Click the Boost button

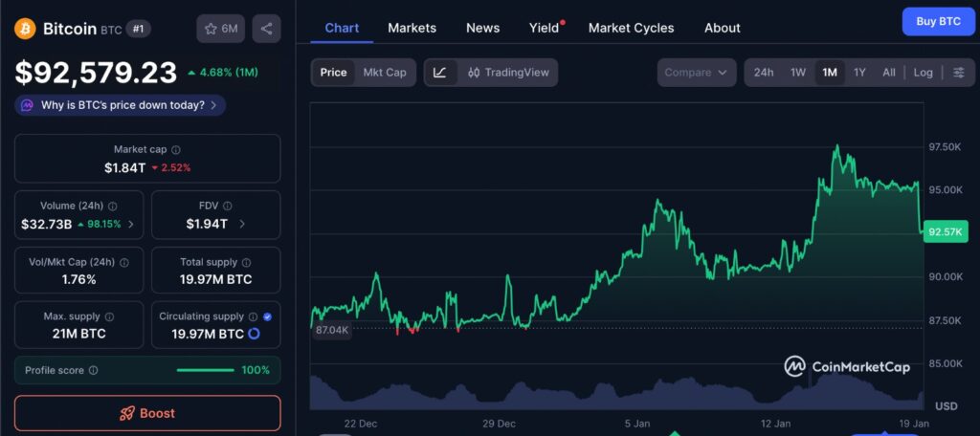pos(147,413)
